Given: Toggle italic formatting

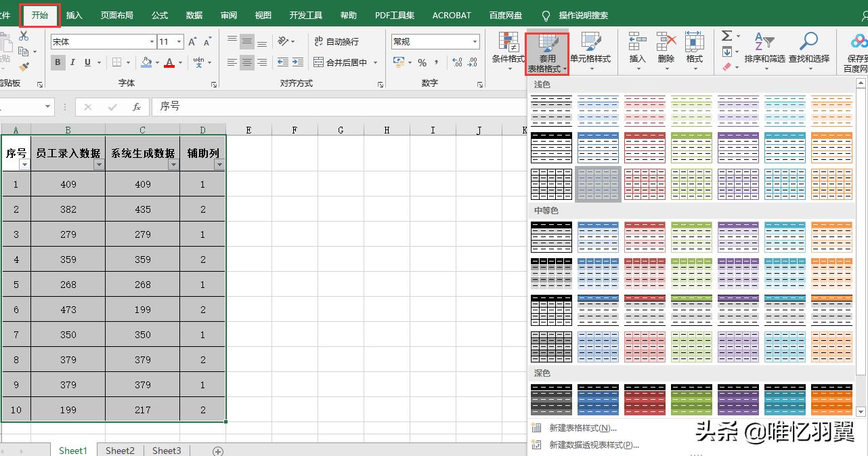Looking at the screenshot, I should click(x=72, y=62).
